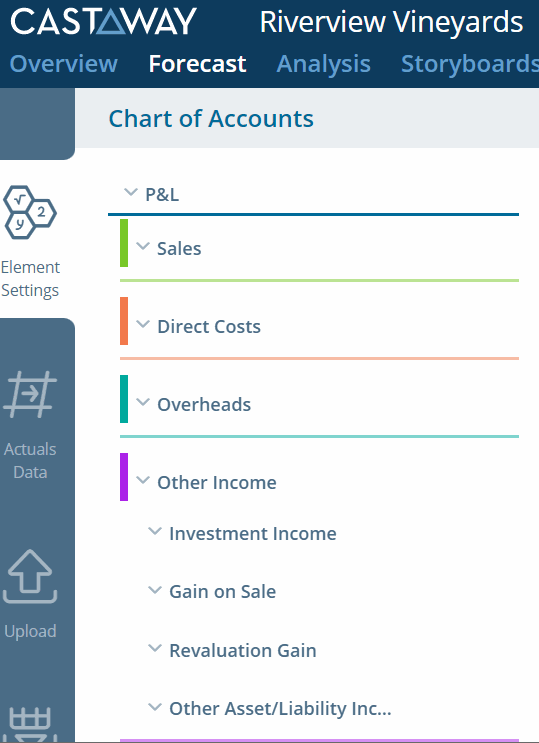
Task: Select the Revaluation Gain item
Action: pyautogui.click(x=243, y=650)
